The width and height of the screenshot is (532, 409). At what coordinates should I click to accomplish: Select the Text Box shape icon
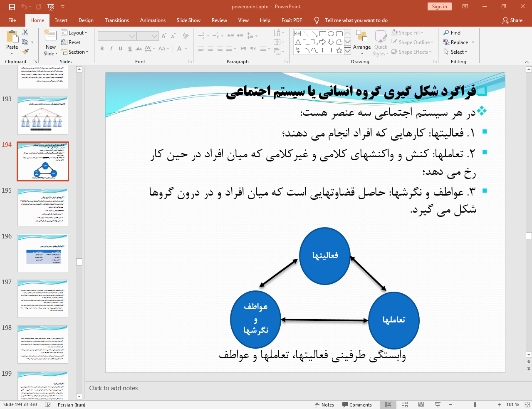[298, 34]
